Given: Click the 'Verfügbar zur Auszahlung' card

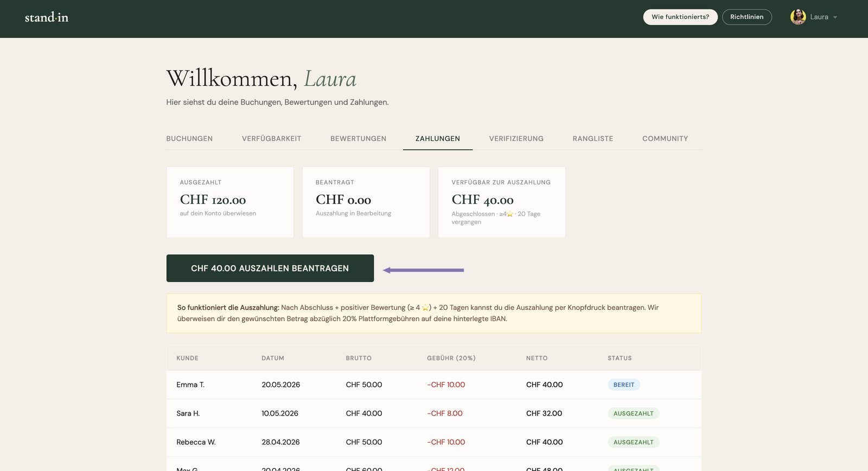Looking at the screenshot, I should coord(502,202).
